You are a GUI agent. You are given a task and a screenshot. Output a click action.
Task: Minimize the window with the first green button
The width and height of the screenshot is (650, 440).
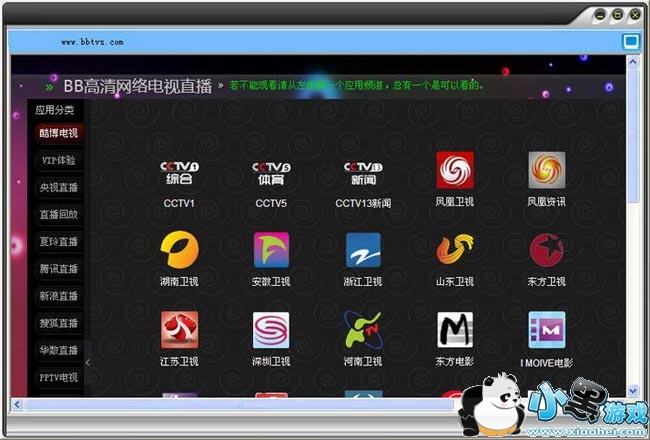pos(600,15)
